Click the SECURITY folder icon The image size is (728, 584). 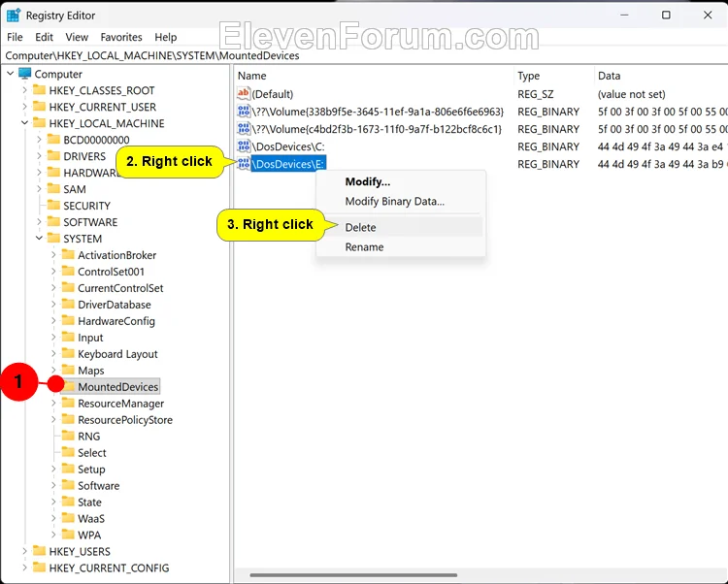[53, 206]
